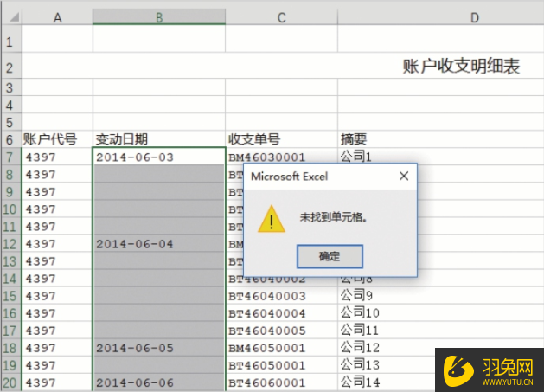The height and width of the screenshot is (392, 544).
Task: Select empty date cell in row 15
Action: coord(159,296)
